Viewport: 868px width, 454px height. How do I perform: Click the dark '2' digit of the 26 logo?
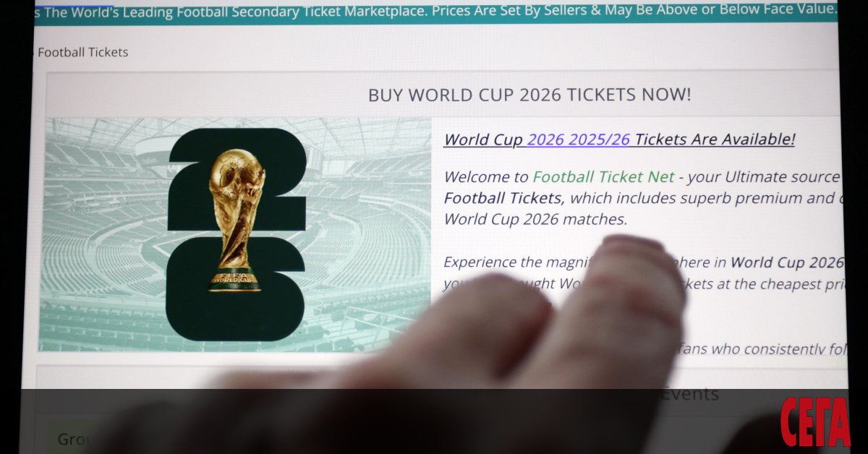click(237, 179)
